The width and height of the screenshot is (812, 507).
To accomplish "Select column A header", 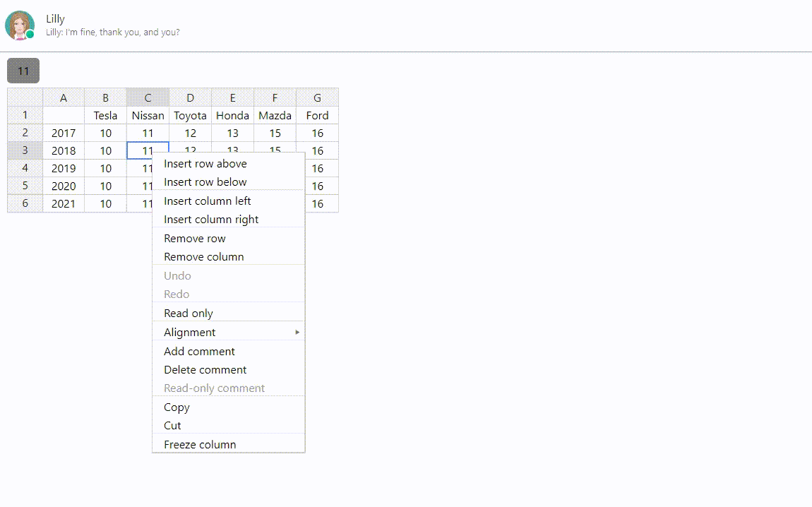I will (x=64, y=97).
